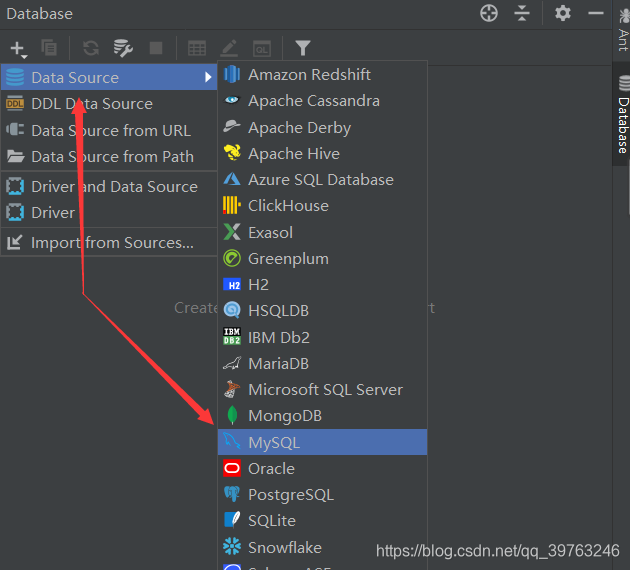630x570 pixels.
Task: Click the HSQLDB icon
Action: [232, 310]
